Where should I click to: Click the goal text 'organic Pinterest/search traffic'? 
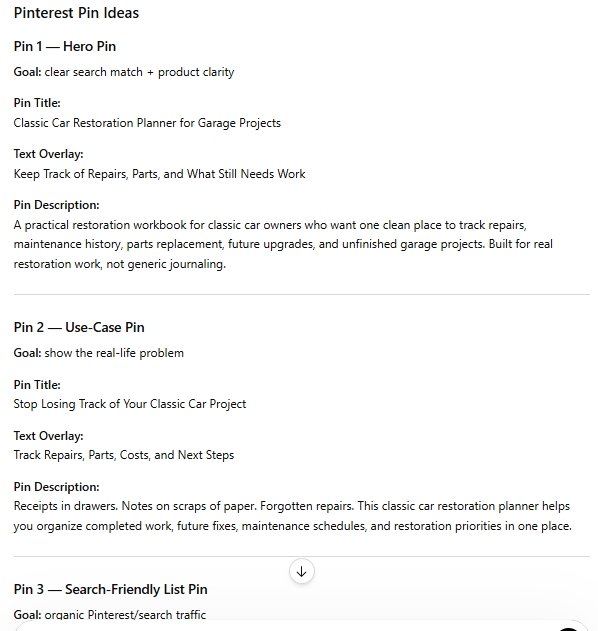click(x=125, y=615)
